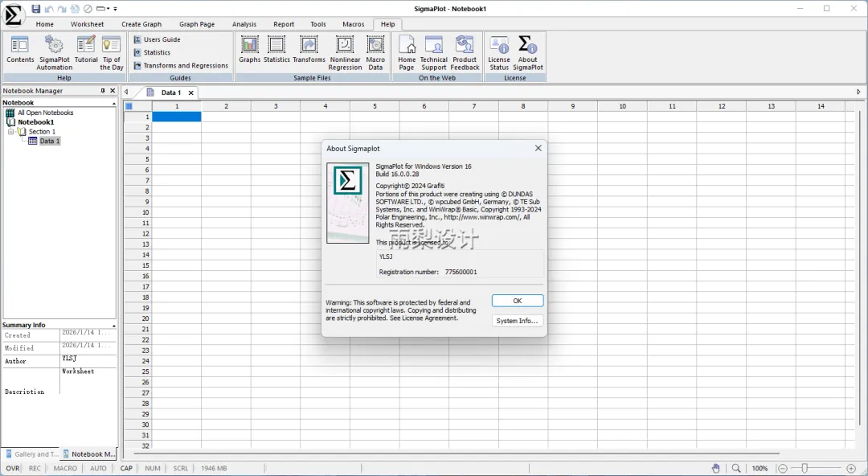The height and width of the screenshot is (476, 868).
Task: Close the Data 1 document tab
Action: [191, 93]
